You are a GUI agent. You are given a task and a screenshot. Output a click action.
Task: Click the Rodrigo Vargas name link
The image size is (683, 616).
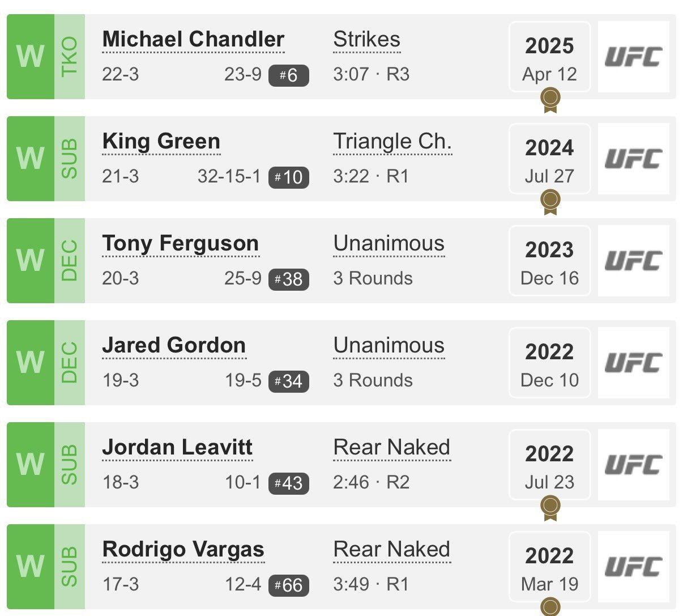pyautogui.click(x=183, y=550)
